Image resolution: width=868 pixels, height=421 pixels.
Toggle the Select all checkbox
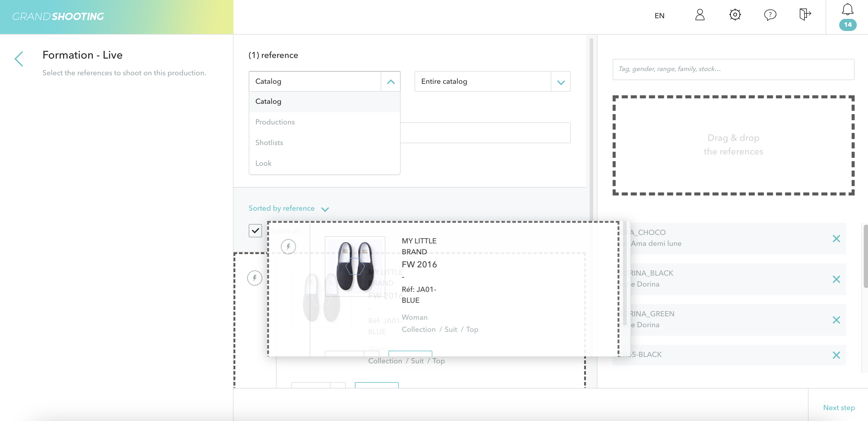tap(255, 231)
